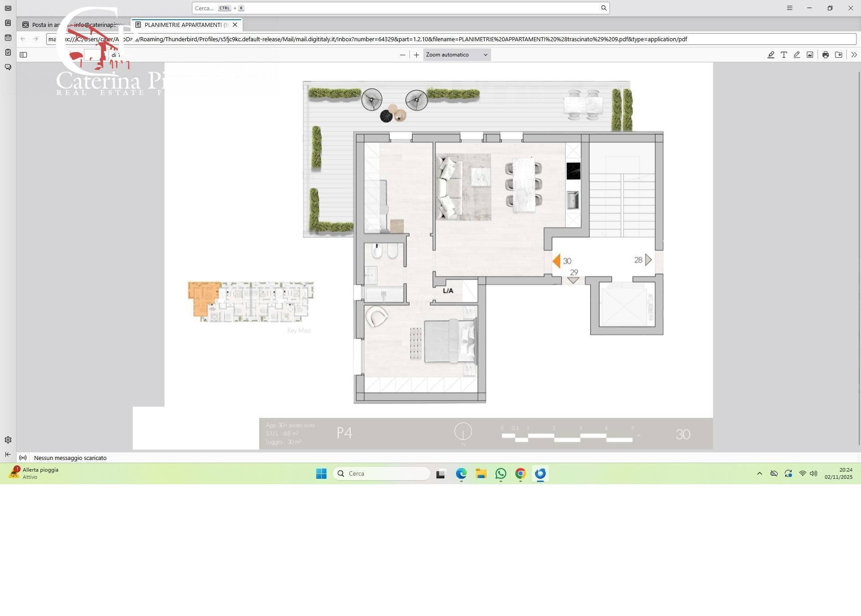
Task: Select the add text annotation tool
Action: click(783, 55)
